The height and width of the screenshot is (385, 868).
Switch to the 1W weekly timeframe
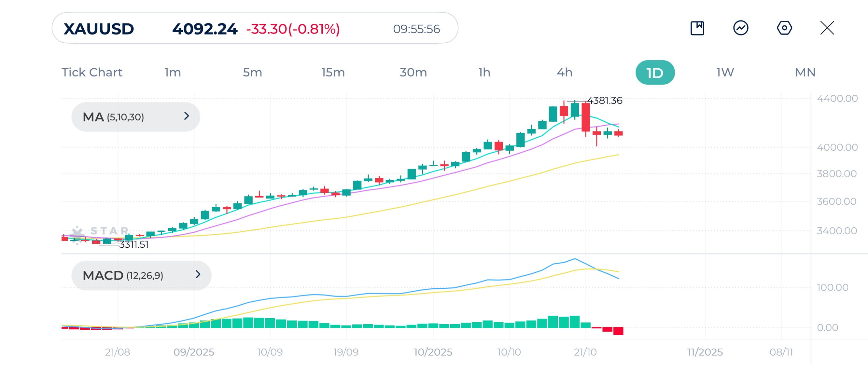click(725, 73)
